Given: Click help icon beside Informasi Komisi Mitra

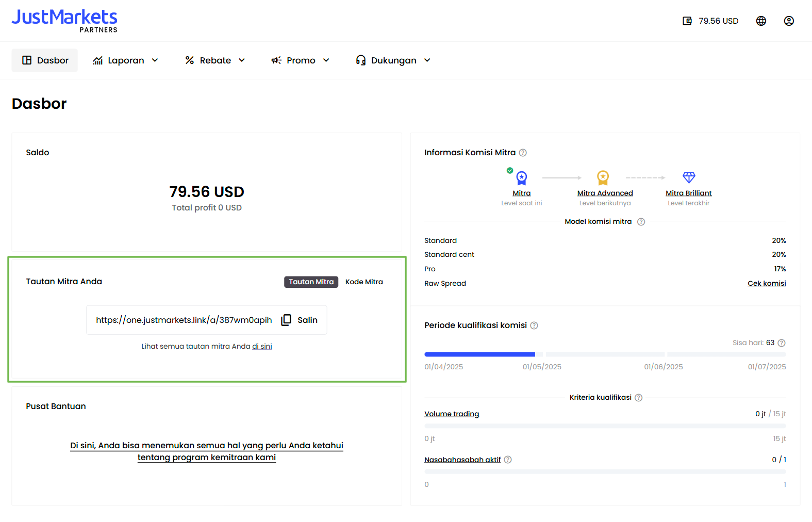Looking at the screenshot, I should click(523, 153).
